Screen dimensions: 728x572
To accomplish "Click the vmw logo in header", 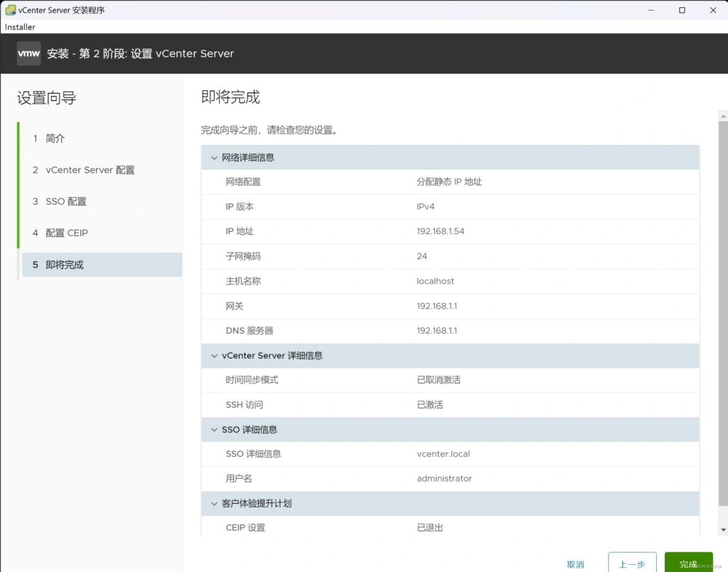I will tap(28, 53).
